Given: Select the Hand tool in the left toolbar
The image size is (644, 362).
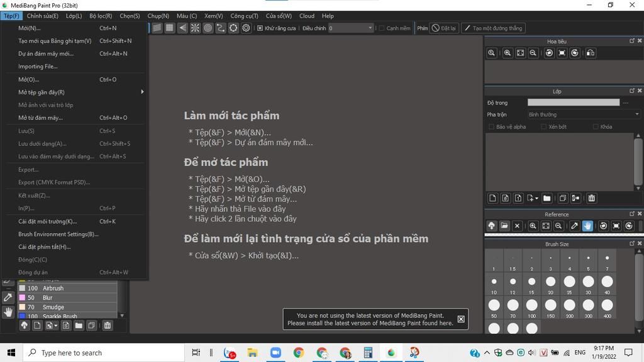Looking at the screenshot, I should point(8,312).
